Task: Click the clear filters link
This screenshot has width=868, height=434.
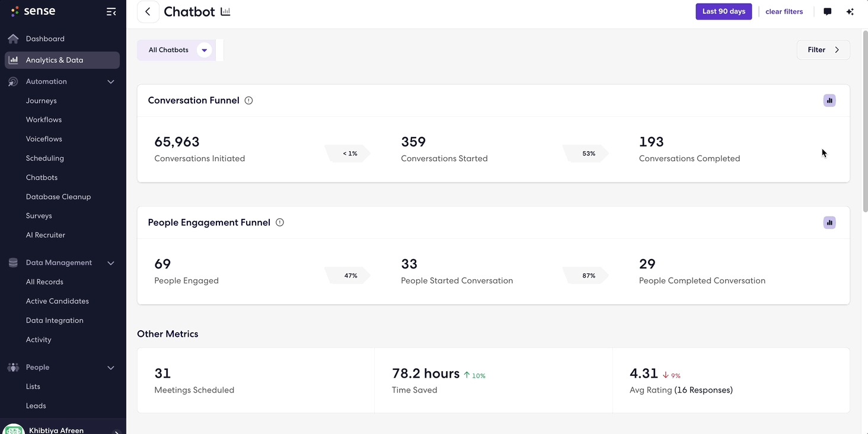Action: (x=784, y=11)
